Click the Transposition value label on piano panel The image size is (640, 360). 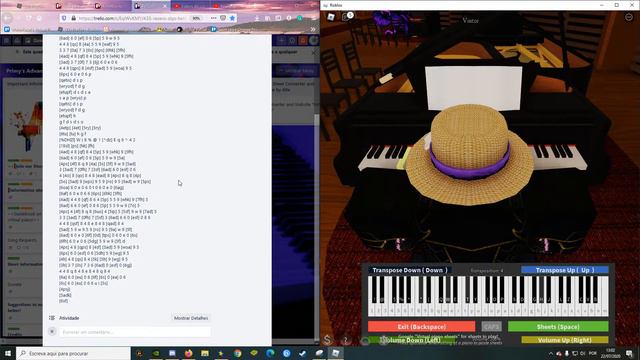click(x=487, y=271)
